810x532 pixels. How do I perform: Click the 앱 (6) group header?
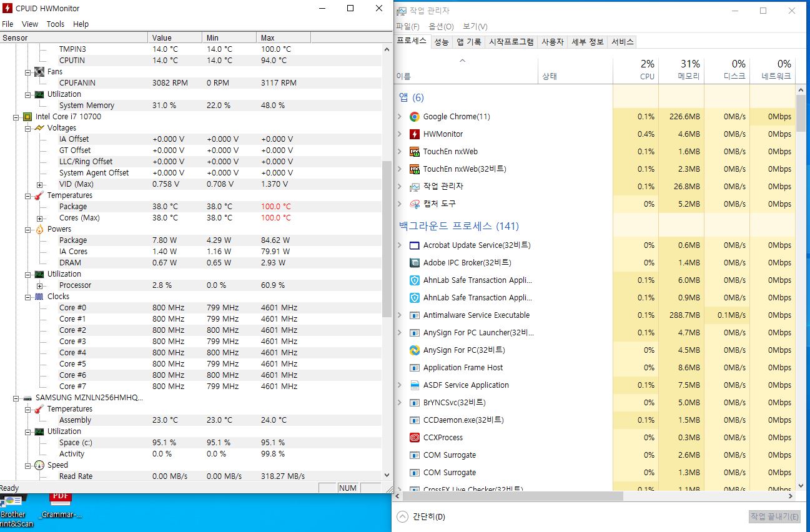[411, 97]
